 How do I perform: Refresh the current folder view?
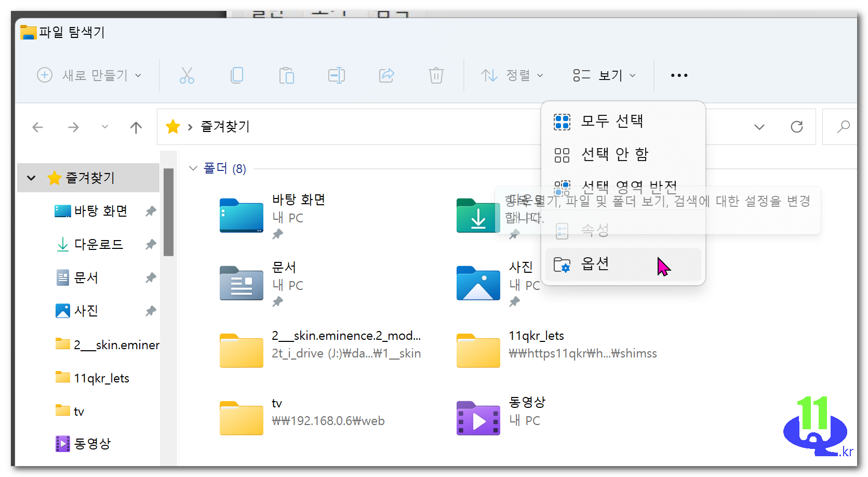(x=797, y=127)
